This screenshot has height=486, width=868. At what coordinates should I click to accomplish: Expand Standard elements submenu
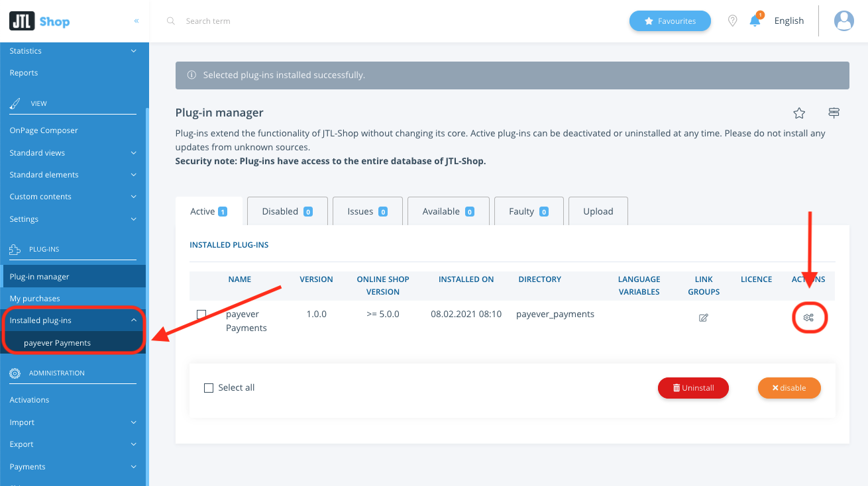(x=73, y=175)
